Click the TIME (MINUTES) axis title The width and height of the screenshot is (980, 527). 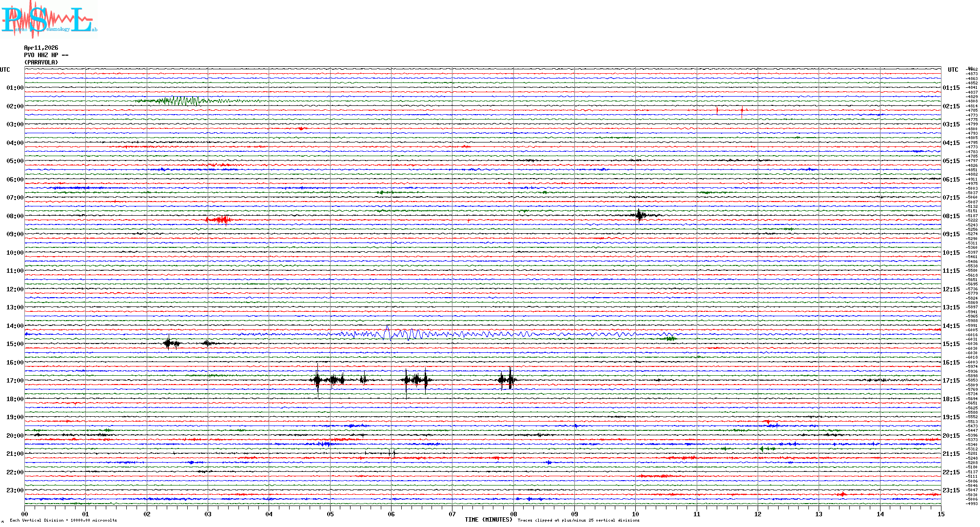pyautogui.click(x=488, y=520)
